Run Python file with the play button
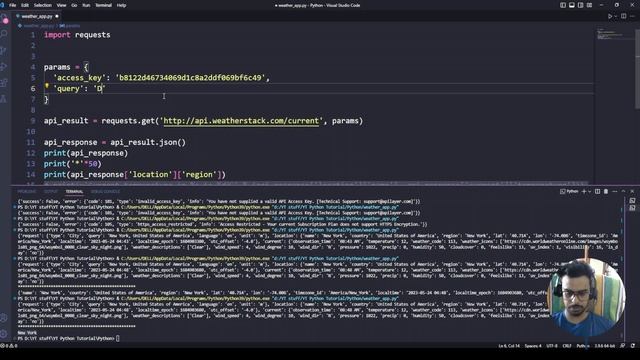640x360 pixels. coord(610,16)
